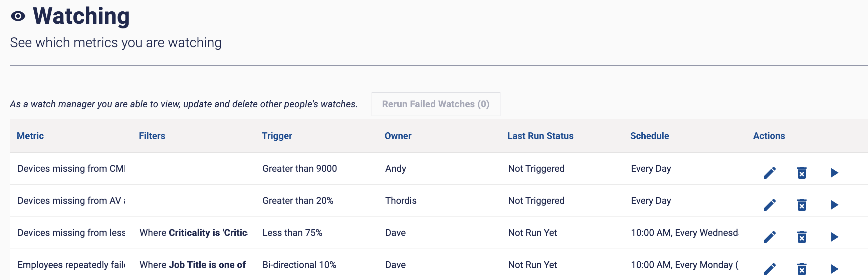Run Andy's watch now using play icon

pyautogui.click(x=834, y=173)
